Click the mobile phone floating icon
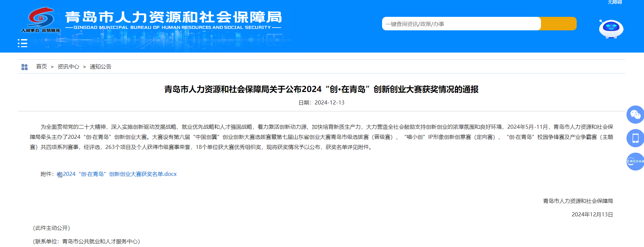The width and height of the screenshot is (644, 247). (635, 138)
